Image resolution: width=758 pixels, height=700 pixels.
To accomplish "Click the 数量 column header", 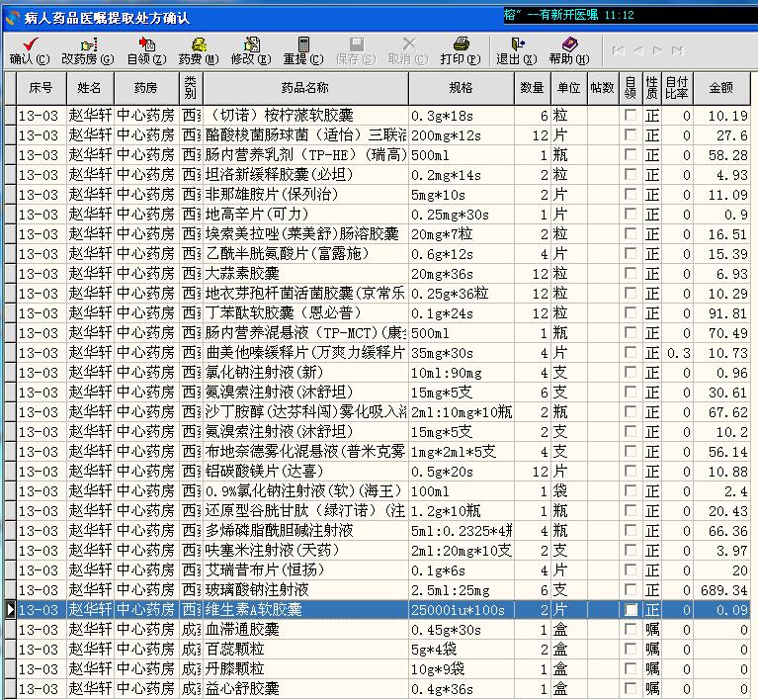I will coord(533,88).
